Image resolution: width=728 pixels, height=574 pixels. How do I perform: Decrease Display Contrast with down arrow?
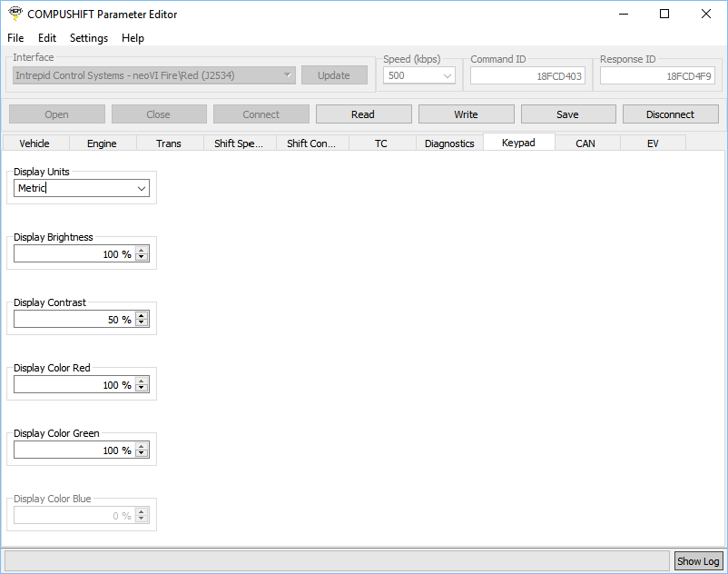click(x=142, y=323)
